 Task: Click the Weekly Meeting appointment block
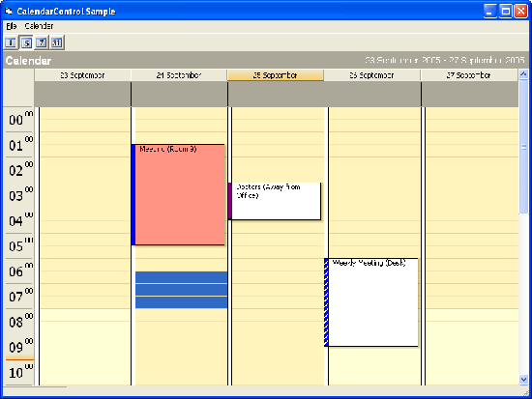371,302
